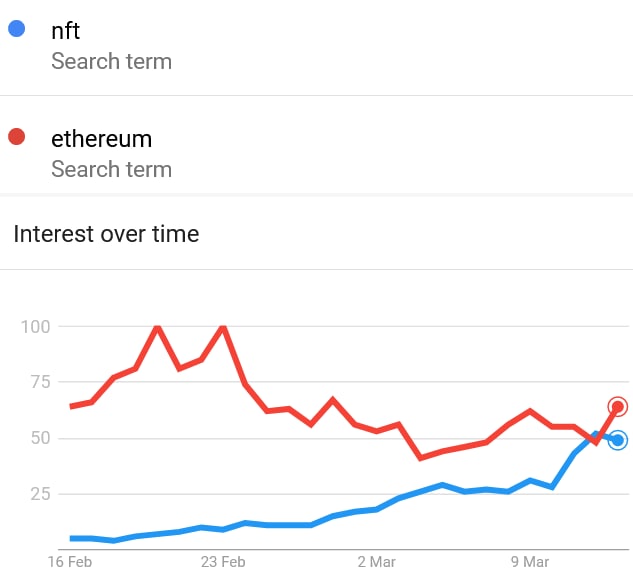Click the 25 value on the y-axis
633x572 pixels.
(40, 493)
